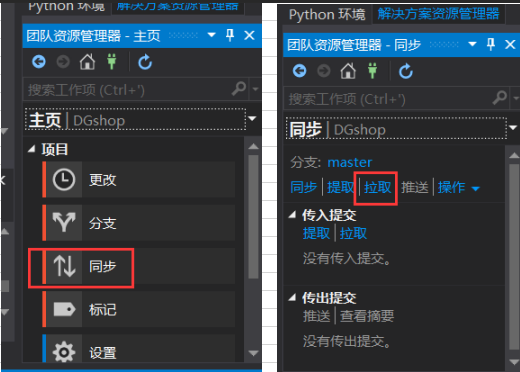Switch to 解决方案资源管理器 tab in right window

pyautogui.click(x=438, y=15)
